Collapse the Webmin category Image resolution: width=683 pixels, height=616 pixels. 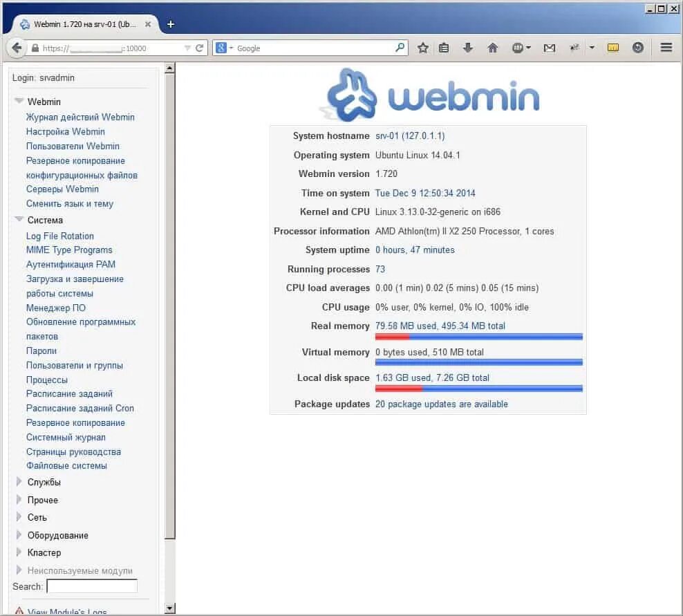coord(19,101)
